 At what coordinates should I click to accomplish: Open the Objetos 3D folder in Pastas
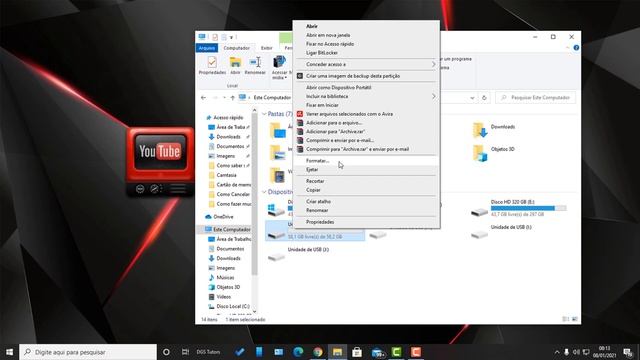click(x=480, y=153)
